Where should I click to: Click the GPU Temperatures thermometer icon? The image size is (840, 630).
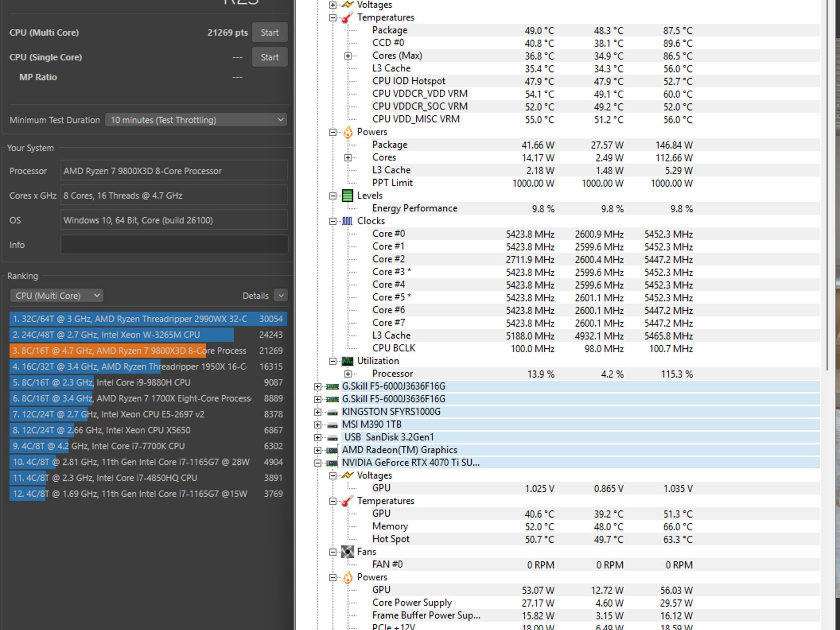[347, 501]
